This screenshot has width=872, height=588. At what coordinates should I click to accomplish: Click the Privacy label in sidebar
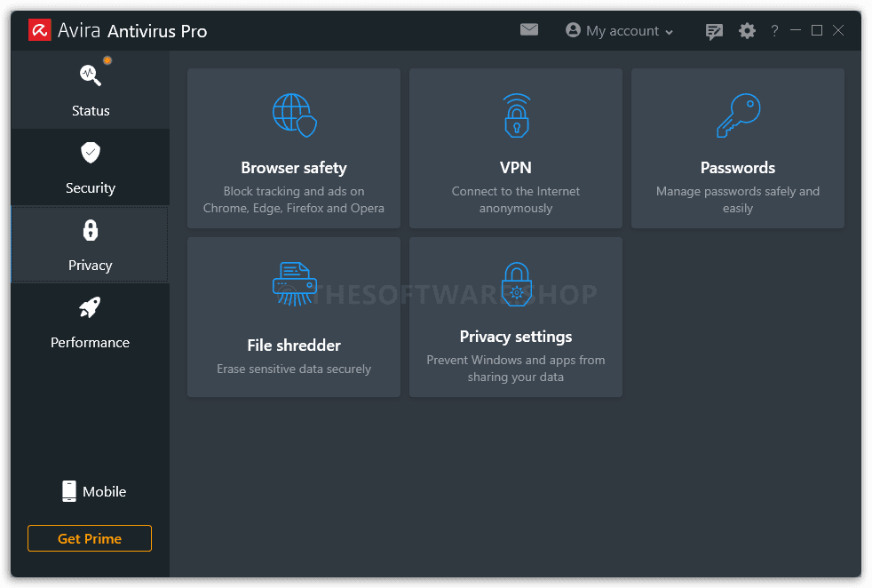90,266
